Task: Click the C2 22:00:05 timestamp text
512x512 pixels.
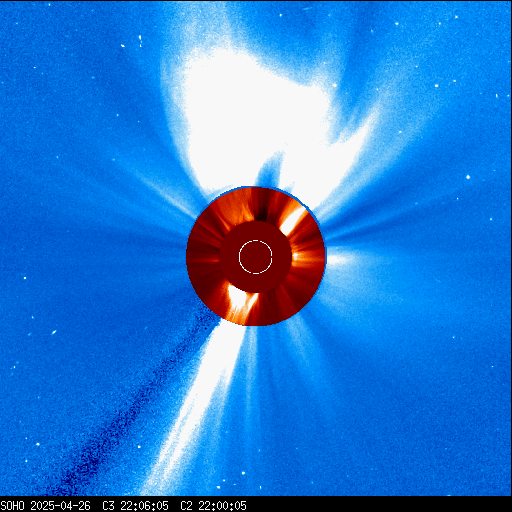Action: (x=213, y=506)
